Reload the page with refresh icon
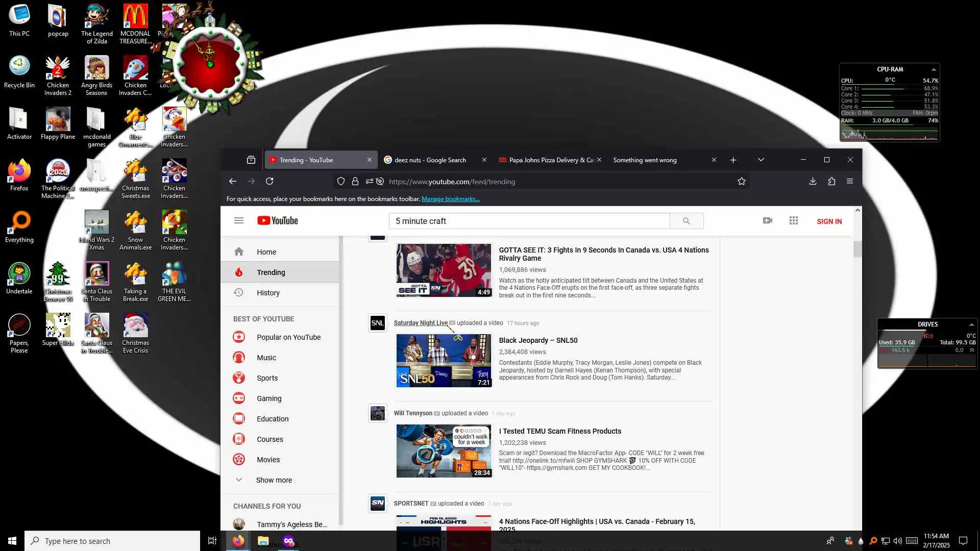This screenshot has width=980, height=551. point(269,181)
